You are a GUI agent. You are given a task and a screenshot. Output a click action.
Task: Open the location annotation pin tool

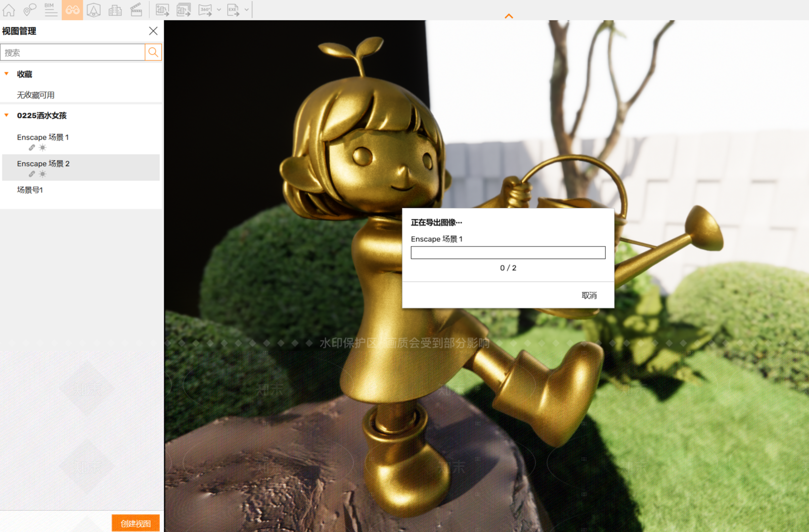pyautogui.click(x=29, y=10)
